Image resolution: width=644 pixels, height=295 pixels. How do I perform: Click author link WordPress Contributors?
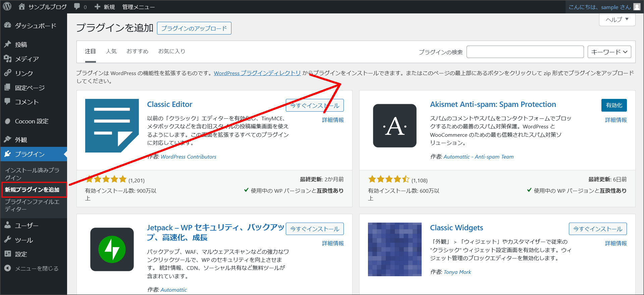point(189,157)
